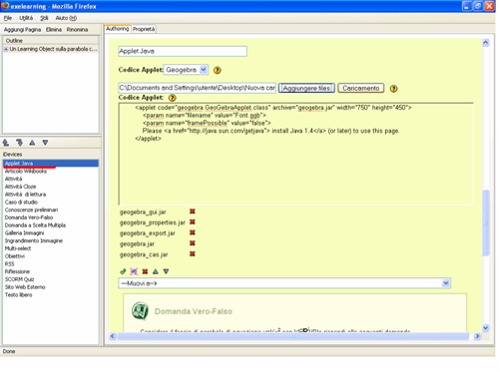Open the Muovi a dropdown
Viewport: 500px width, 372px height.
click(x=446, y=283)
